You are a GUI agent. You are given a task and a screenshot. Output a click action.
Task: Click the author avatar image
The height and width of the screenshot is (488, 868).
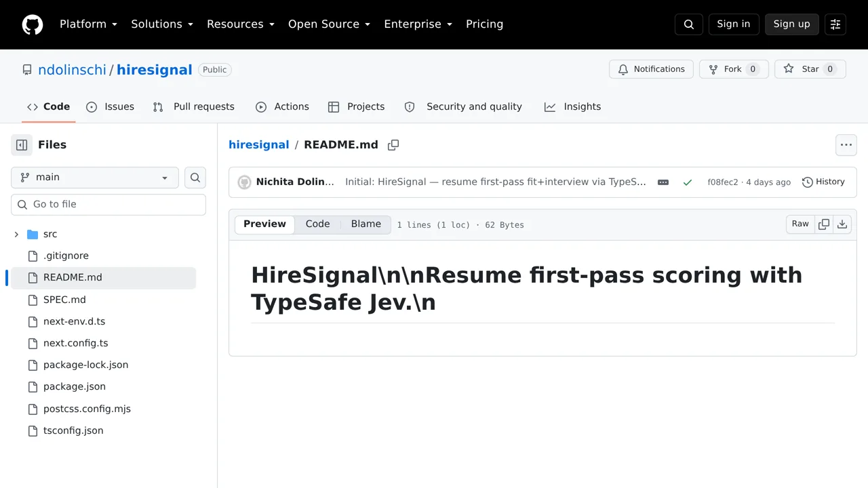[244, 182]
